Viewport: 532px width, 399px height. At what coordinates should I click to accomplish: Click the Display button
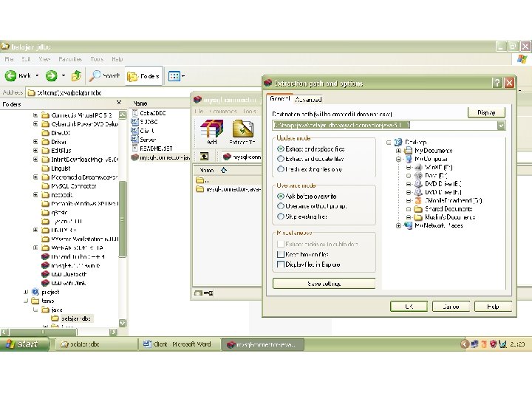(x=486, y=112)
